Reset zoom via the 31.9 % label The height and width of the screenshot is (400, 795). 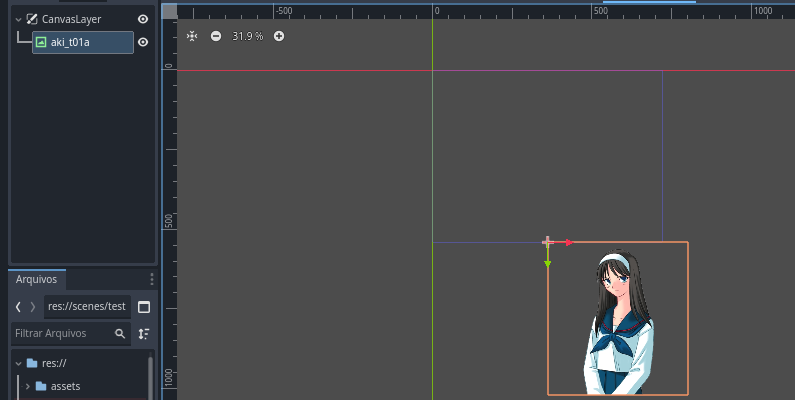[x=247, y=36]
